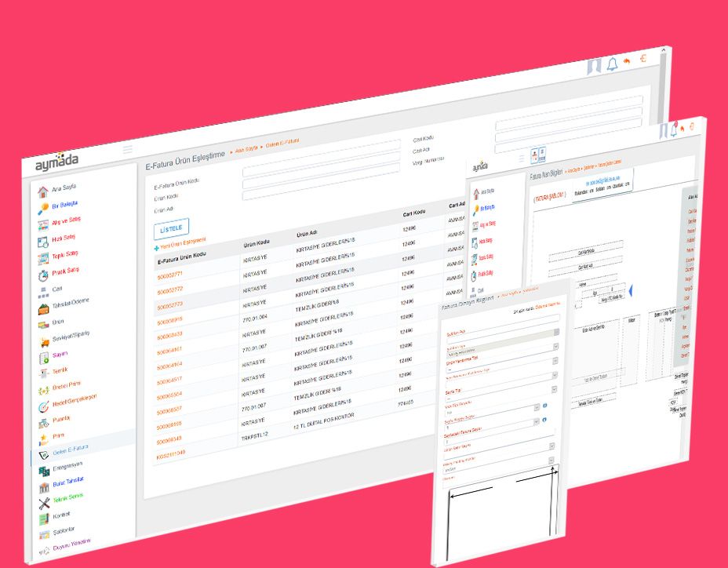The height and width of the screenshot is (568, 728).
Task: Click the blue info icon beside Yazı Tipi Boyutu
Action: (x=545, y=406)
